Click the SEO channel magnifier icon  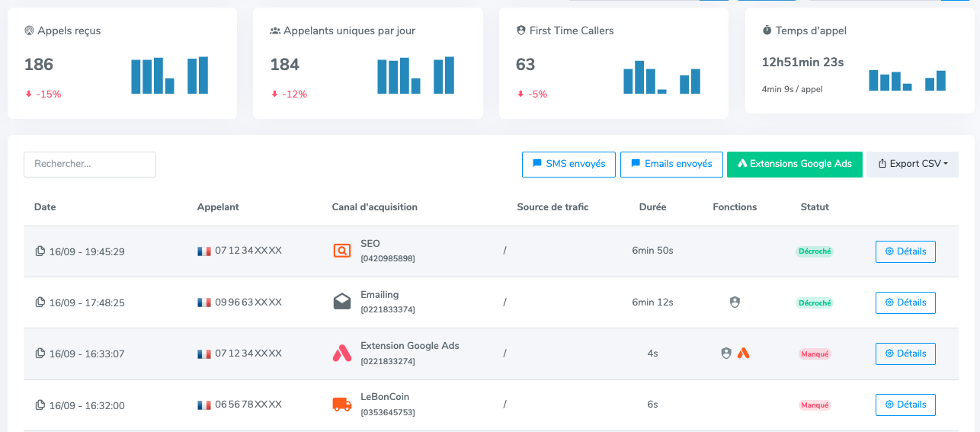tap(342, 251)
